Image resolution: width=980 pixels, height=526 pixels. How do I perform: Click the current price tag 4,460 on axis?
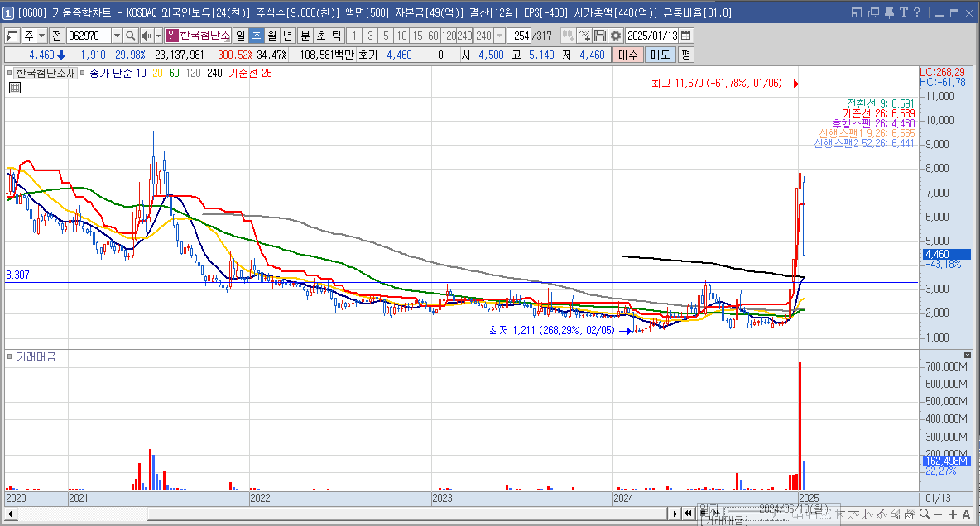[x=946, y=254]
